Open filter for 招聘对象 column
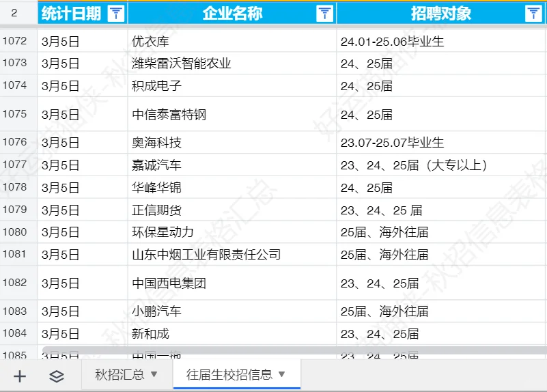This screenshot has width=547, height=392. (x=533, y=14)
